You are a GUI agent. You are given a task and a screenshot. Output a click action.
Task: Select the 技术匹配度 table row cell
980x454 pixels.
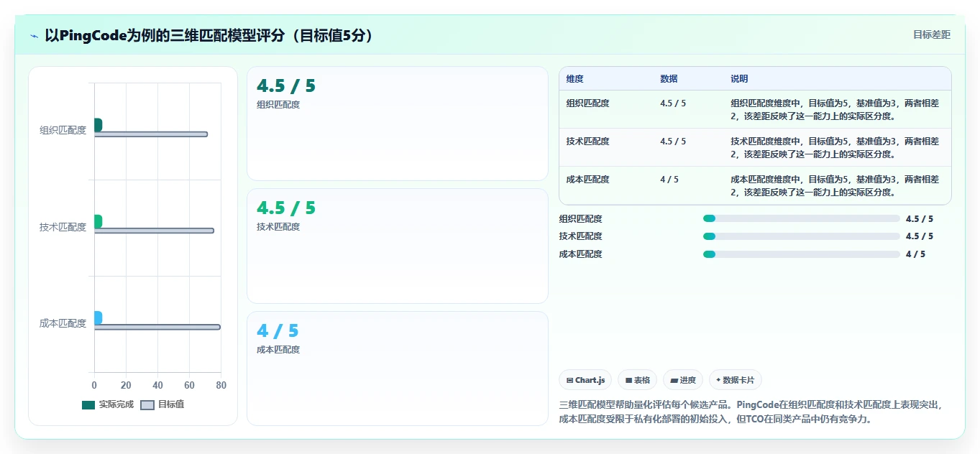pyautogui.click(x=587, y=142)
